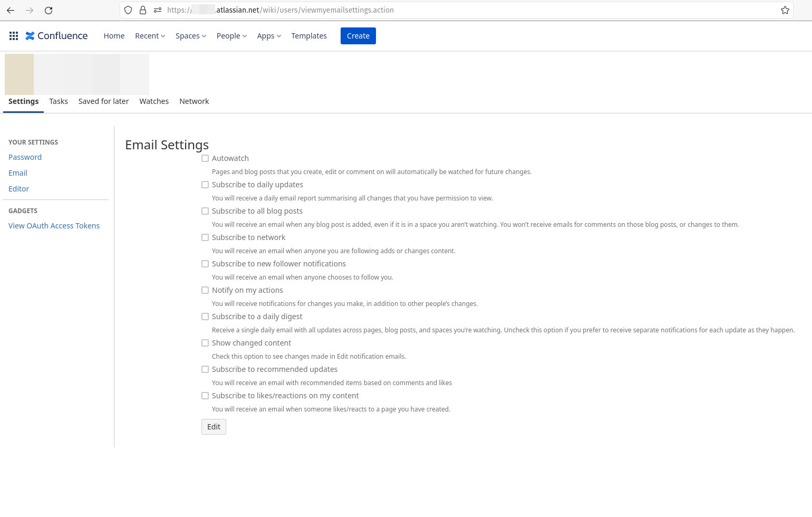
Task: Switch to the Tasks tab
Action: [x=58, y=101]
